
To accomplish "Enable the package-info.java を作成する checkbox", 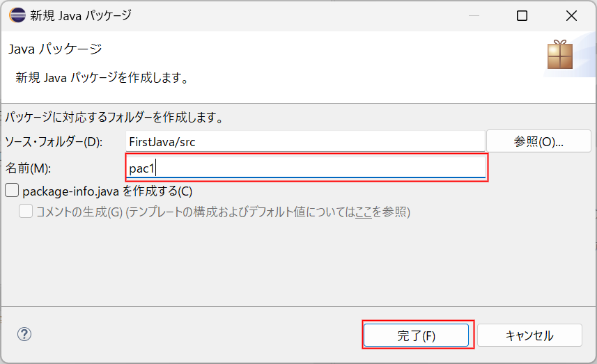I will pyautogui.click(x=12, y=190).
